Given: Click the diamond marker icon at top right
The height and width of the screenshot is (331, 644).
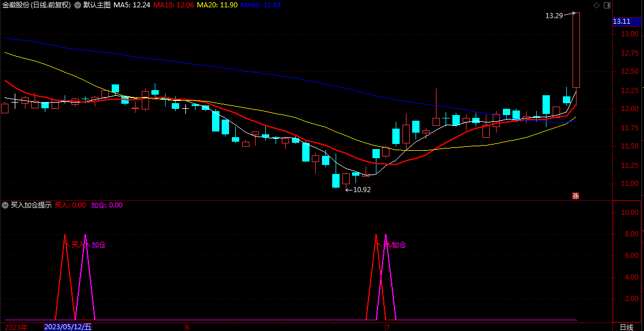Looking at the screenshot, I should click(x=596, y=5).
